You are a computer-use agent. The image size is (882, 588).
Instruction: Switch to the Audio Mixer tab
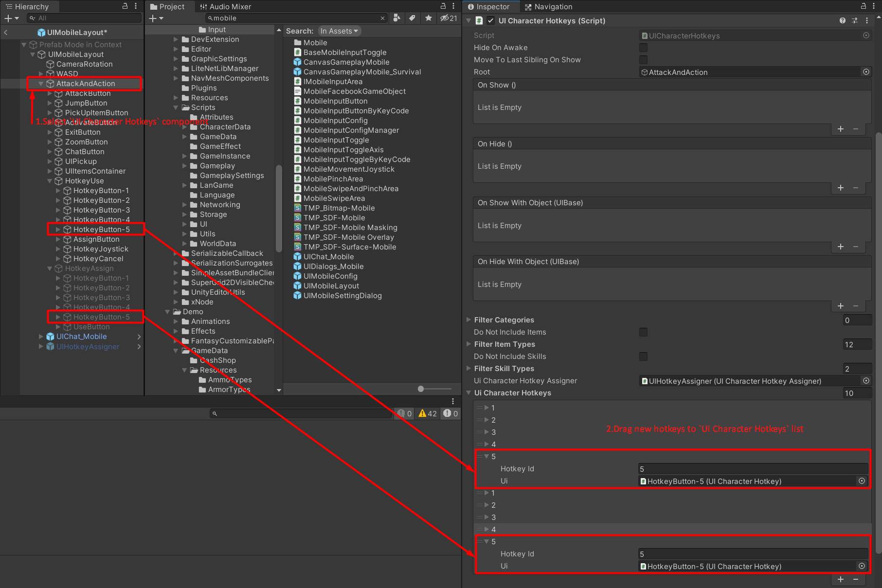pos(229,6)
